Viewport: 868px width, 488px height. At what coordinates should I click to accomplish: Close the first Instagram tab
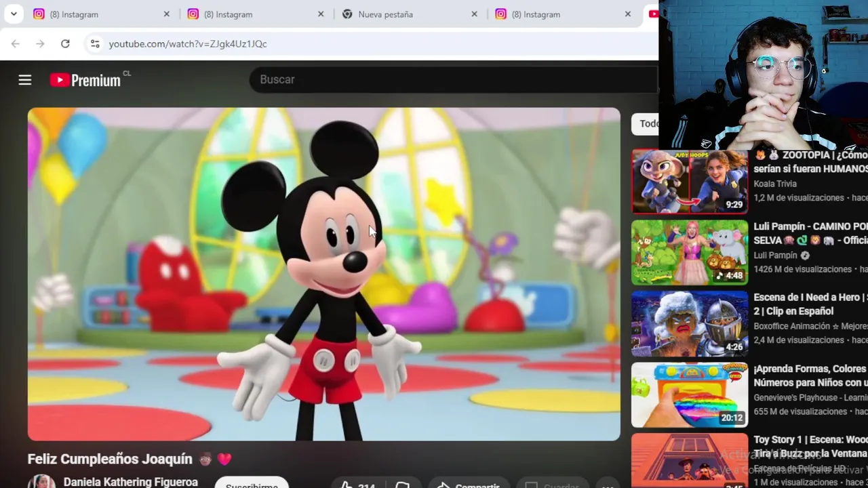coord(167,14)
